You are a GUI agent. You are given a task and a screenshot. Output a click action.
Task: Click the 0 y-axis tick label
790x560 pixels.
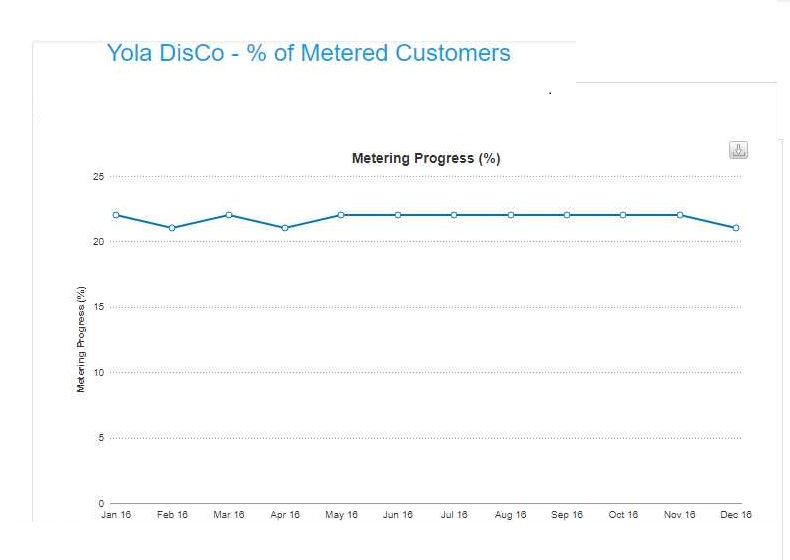click(x=101, y=503)
